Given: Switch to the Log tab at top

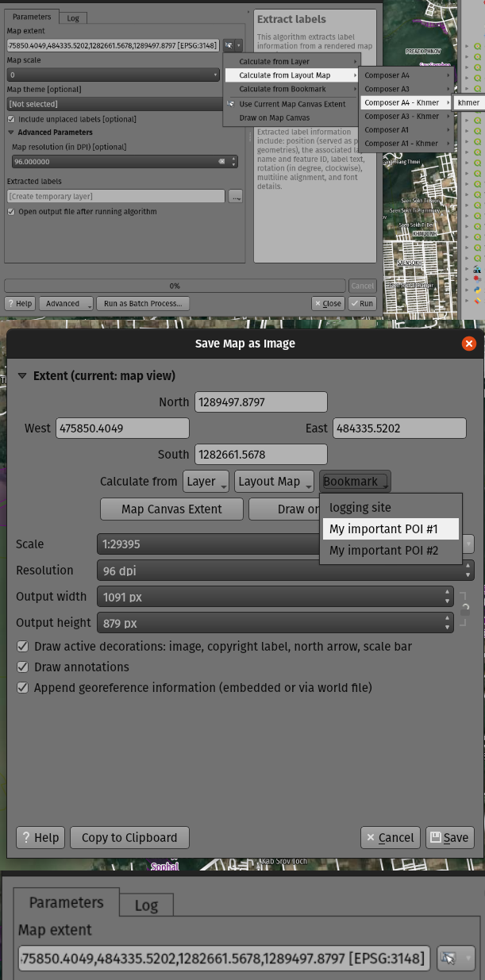Looking at the screenshot, I should pyautogui.click(x=72, y=17).
